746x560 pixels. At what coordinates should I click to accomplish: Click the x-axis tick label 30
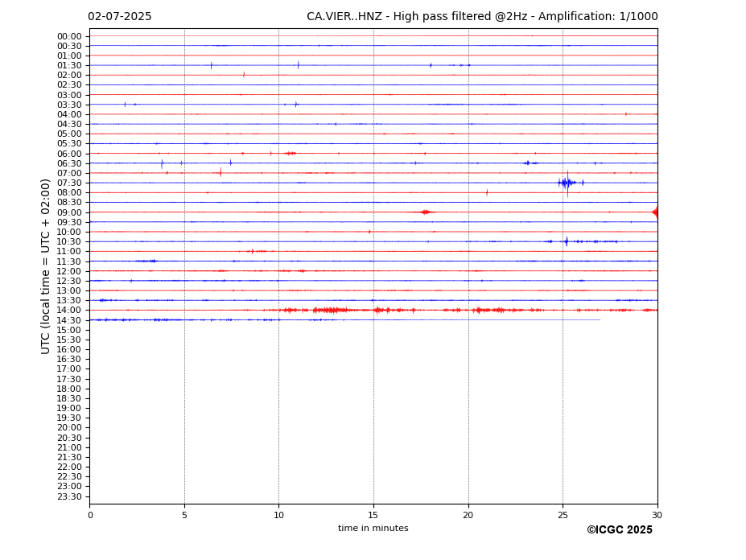pyautogui.click(x=657, y=515)
